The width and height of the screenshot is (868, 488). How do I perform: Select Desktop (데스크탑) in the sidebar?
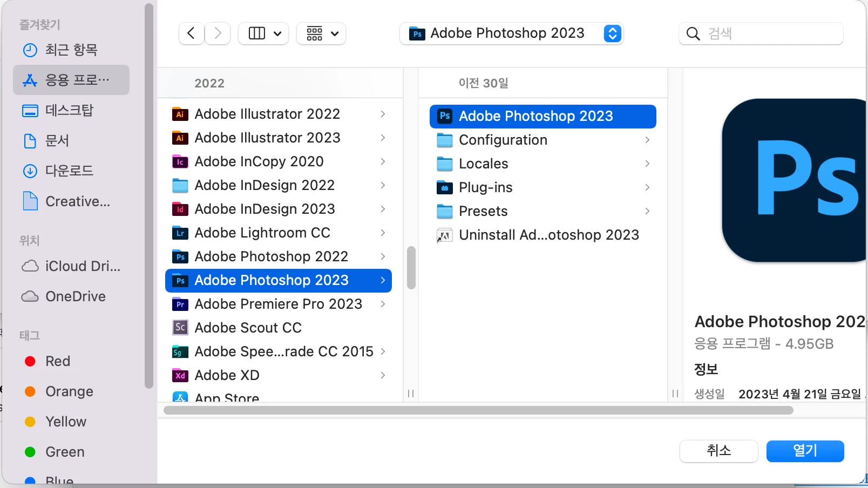[71, 111]
